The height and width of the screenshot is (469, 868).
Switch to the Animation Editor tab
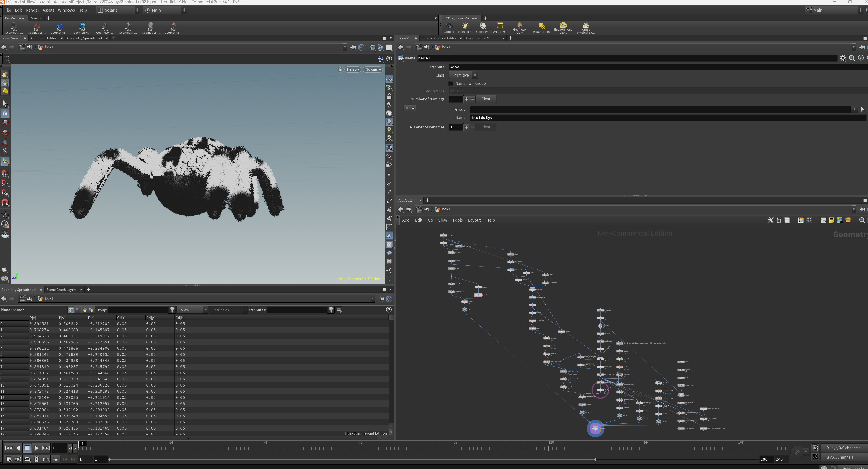coord(44,38)
